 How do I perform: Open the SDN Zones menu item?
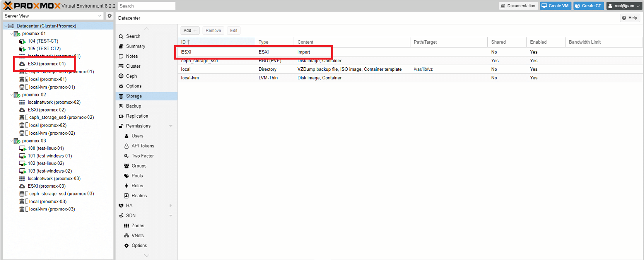147,226
